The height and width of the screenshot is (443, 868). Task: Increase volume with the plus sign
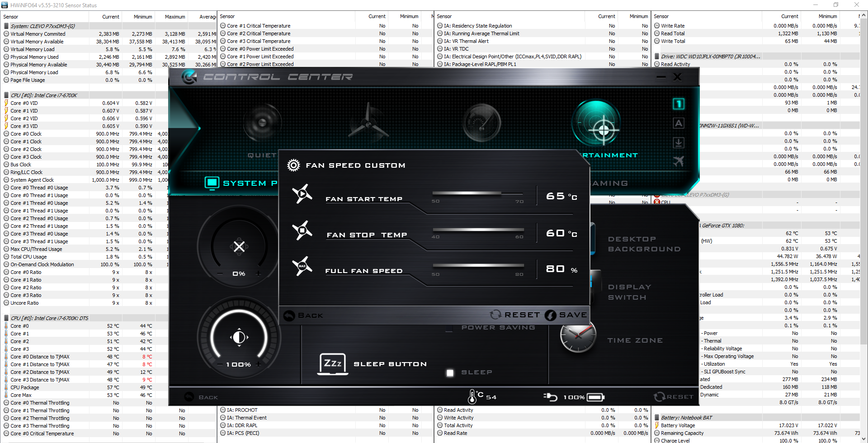click(259, 273)
